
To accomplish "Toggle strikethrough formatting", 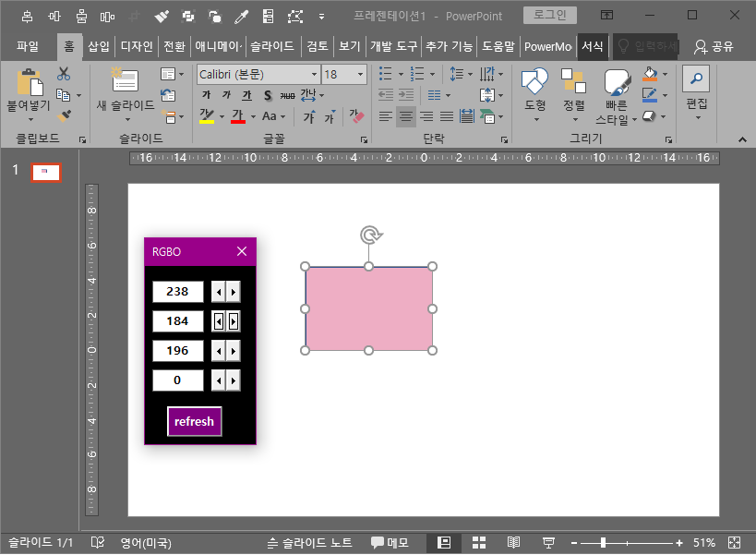I will [287, 95].
